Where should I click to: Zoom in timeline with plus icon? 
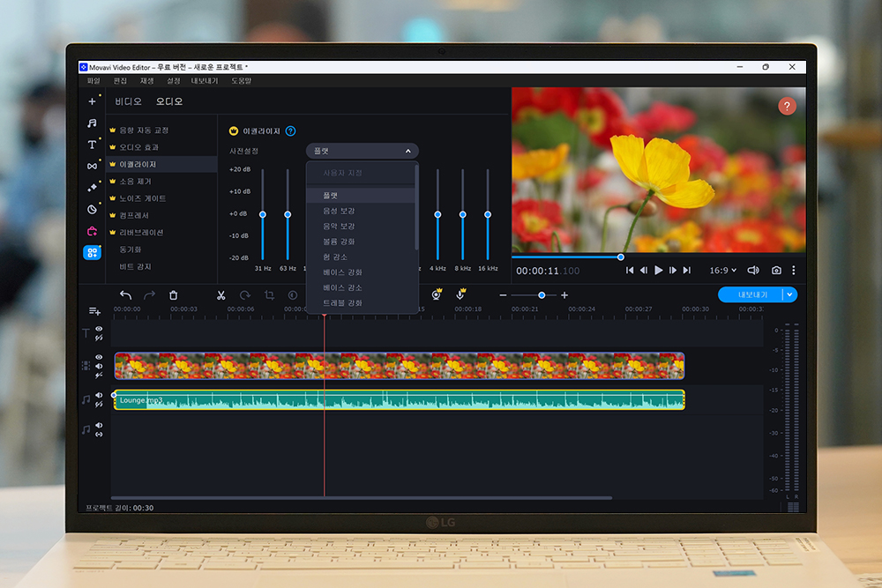coord(564,295)
